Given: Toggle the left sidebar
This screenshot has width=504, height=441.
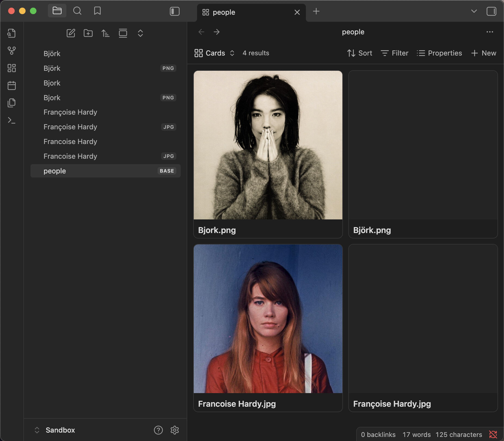Looking at the screenshot, I should point(175,11).
